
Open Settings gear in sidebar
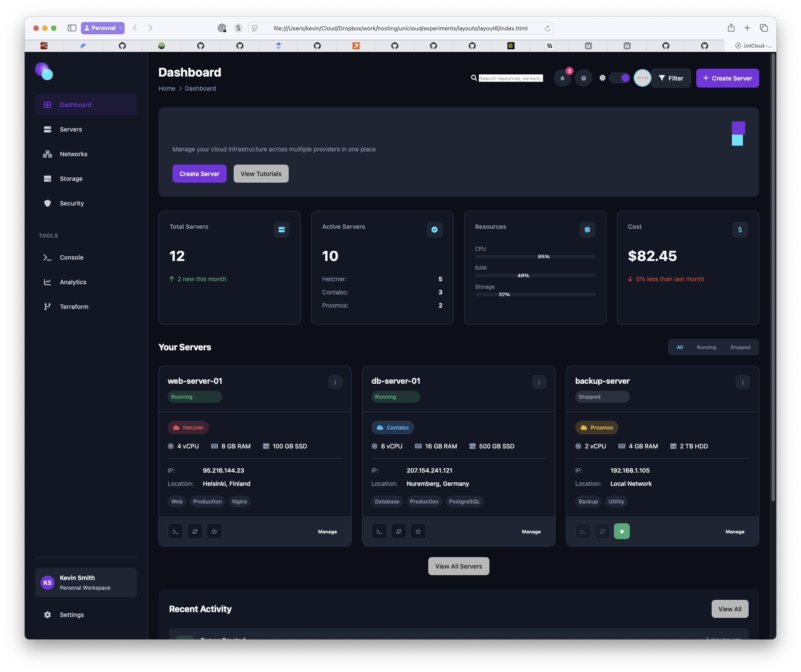(71, 615)
